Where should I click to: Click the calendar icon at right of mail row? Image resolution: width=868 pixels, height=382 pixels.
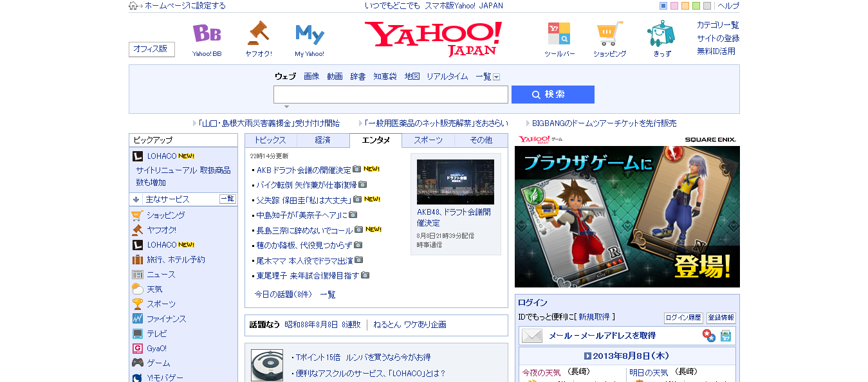click(x=726, y=336)
